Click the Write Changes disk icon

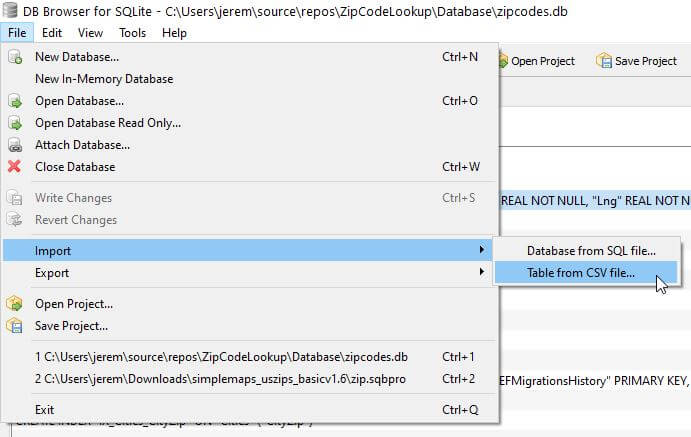15,198
